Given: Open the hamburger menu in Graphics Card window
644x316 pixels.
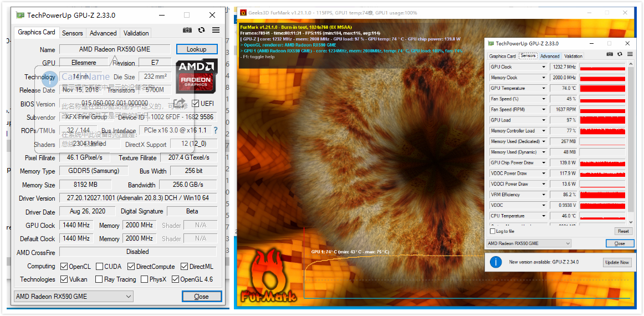Looking at the screenshot, I should [x=216, y=30].
